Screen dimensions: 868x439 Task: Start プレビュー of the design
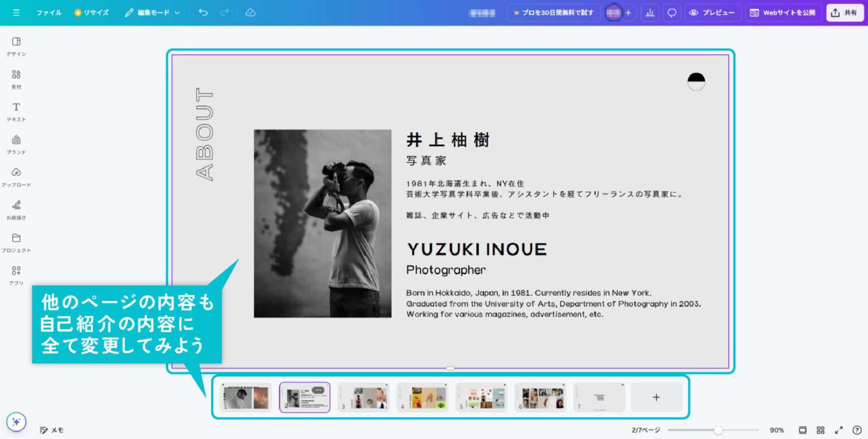(x=713, y=12)
